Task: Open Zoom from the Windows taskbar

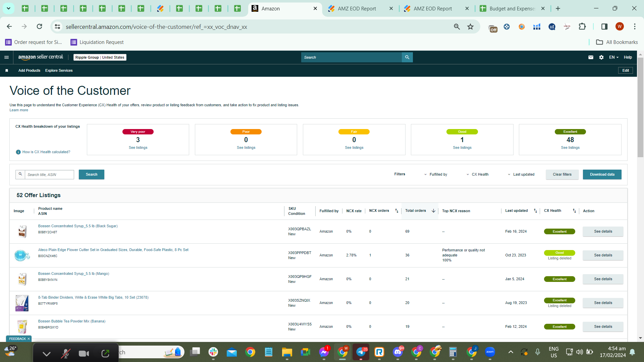Action: tap(490, 352)
